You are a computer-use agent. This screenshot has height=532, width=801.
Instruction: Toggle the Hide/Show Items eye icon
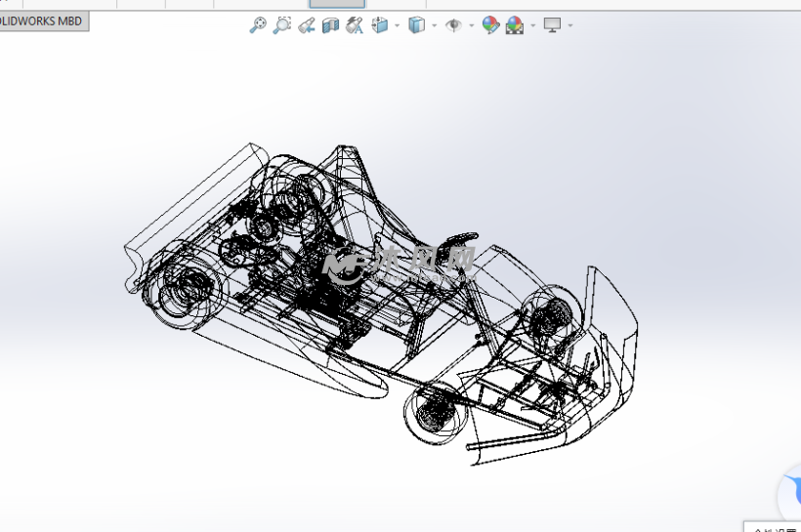coord(454,25)
